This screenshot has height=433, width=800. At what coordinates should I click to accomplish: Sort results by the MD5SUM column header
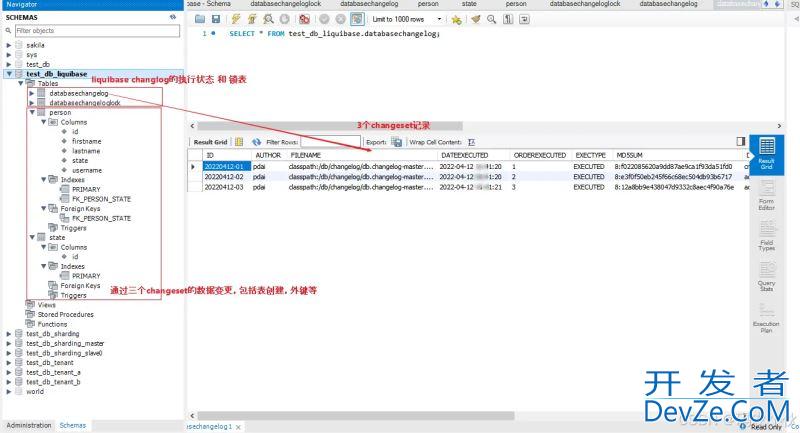click(x=630, y=155)
